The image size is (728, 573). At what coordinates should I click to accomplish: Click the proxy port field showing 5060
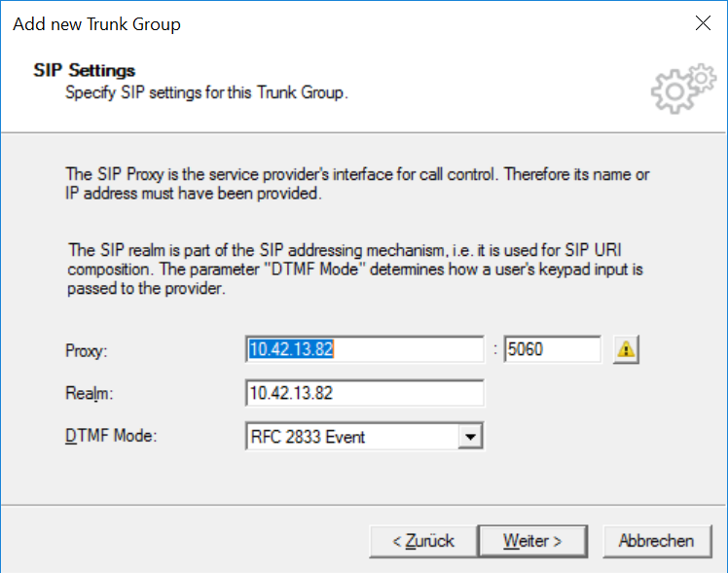552,349
